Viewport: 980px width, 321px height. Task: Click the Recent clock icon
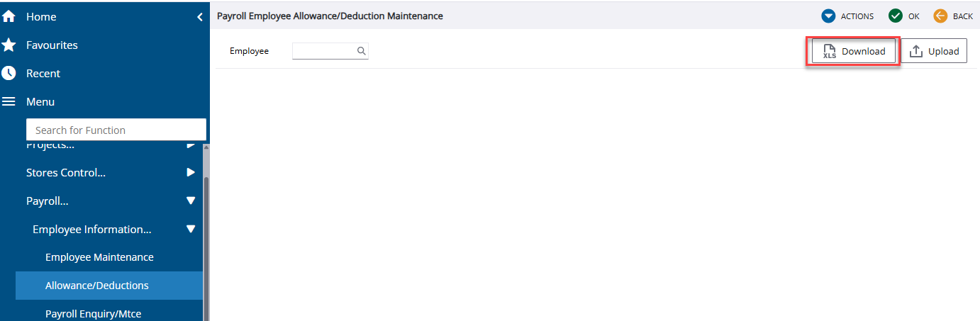(x=9, y=74)
